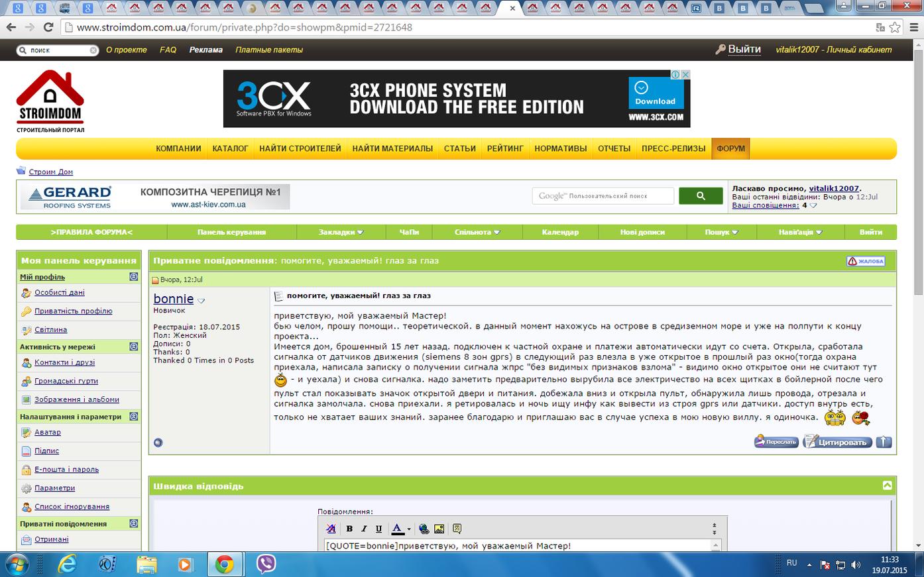The image size is (924, 577).
Task: Go to НАЙТИ СТРОИТЕЛЕЙ section
Action: coord(300,148)
